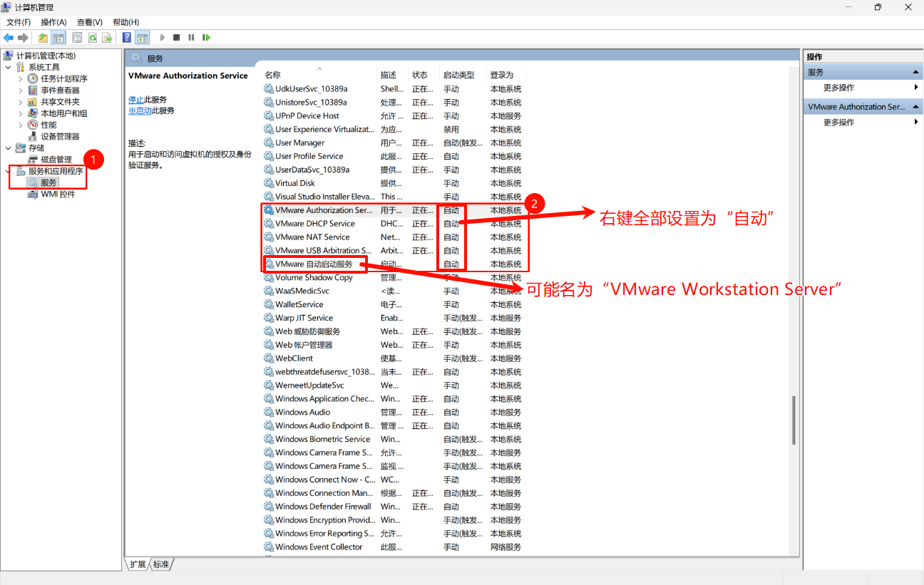Select the VMware USB Arbitration S... service row

tap(393, 251)
